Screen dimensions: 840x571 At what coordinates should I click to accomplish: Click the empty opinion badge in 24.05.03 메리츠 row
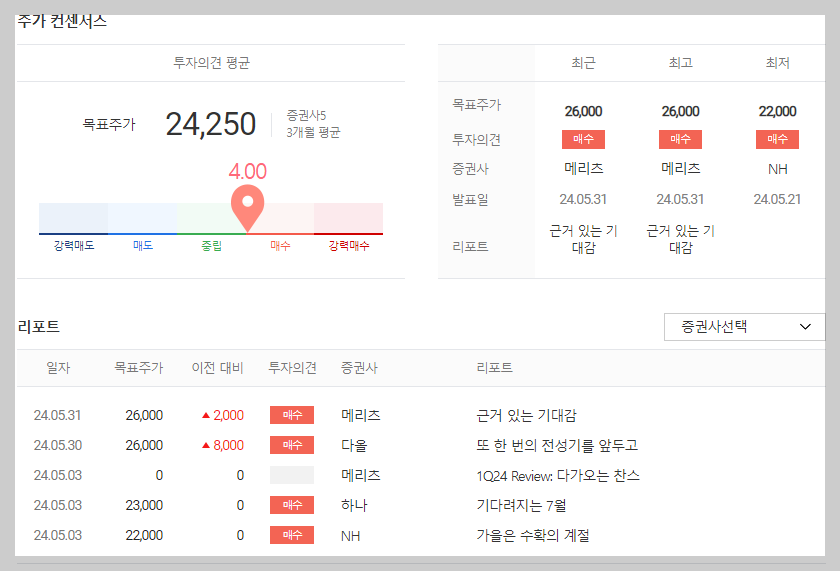[x=292, y=475]
